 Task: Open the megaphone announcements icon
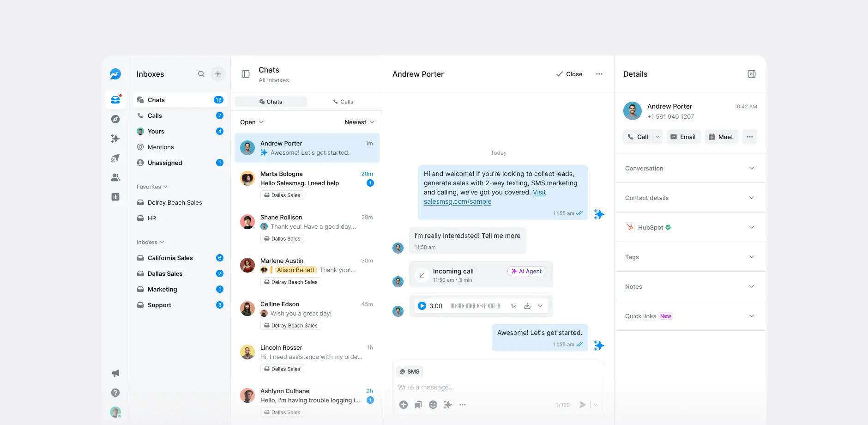(x=115, y=373)
